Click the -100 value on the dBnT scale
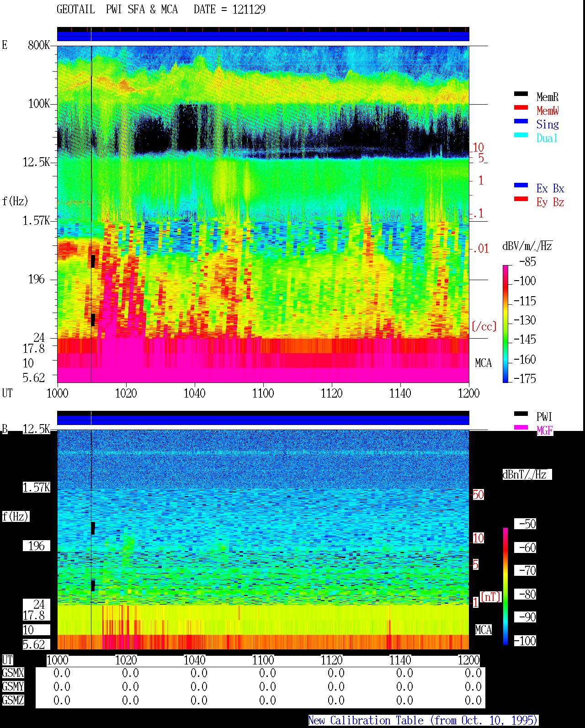585x728 pixels. point(525,641)
